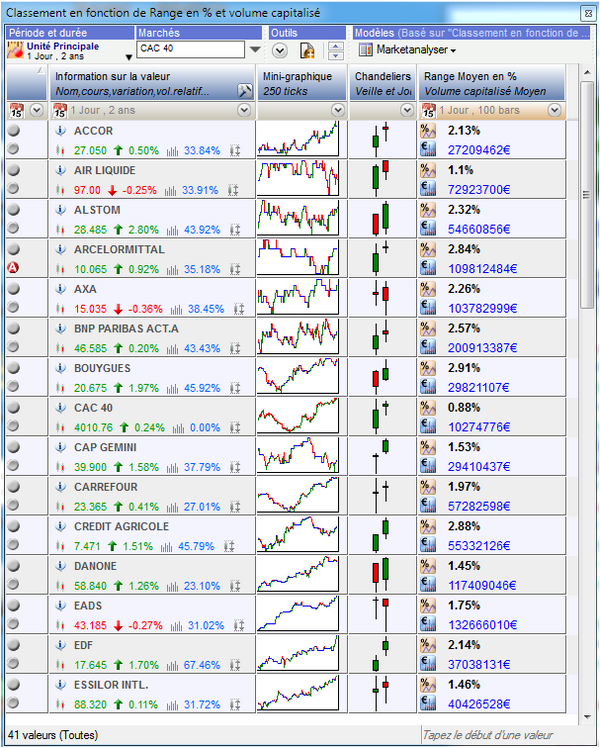This screenshot has height=748, width=600.
Task: Open the ACCOR mini chart thumbnail
Action: click(x=298, y=139)
